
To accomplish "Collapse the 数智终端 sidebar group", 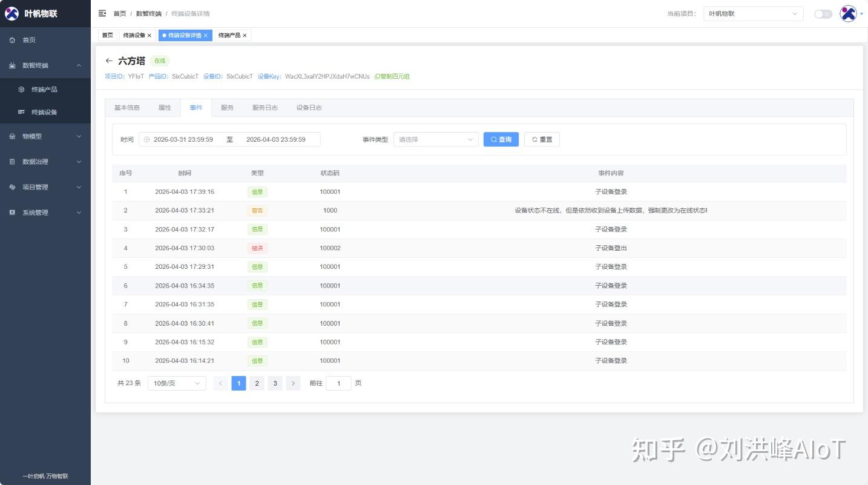I will pos(45,65).
